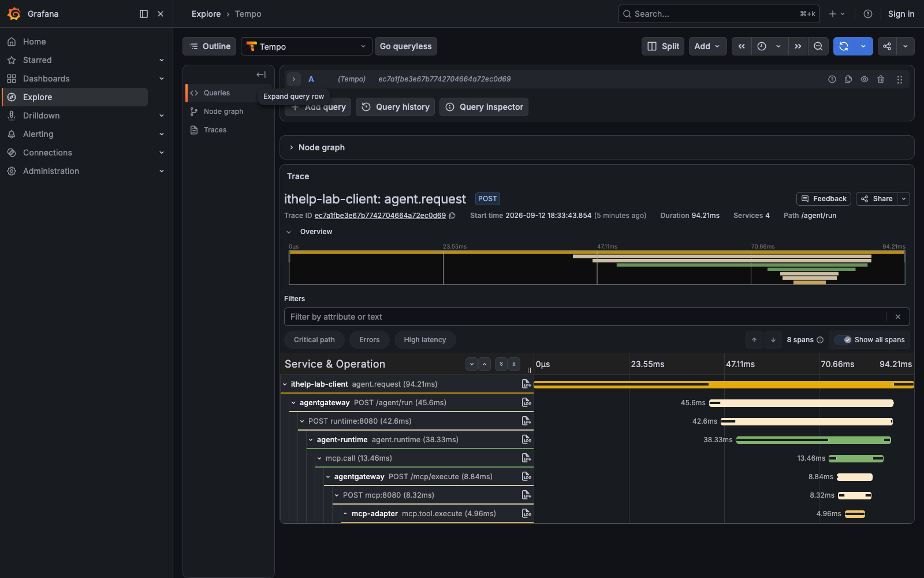Duplicate query A icon
This screenshot has width=924, height=578.
[x=848, y=79]
